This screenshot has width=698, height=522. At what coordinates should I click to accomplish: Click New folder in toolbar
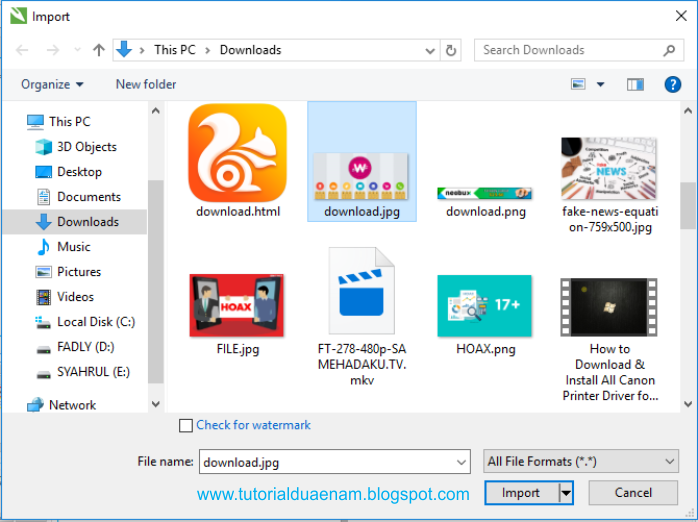pos(146,84)
